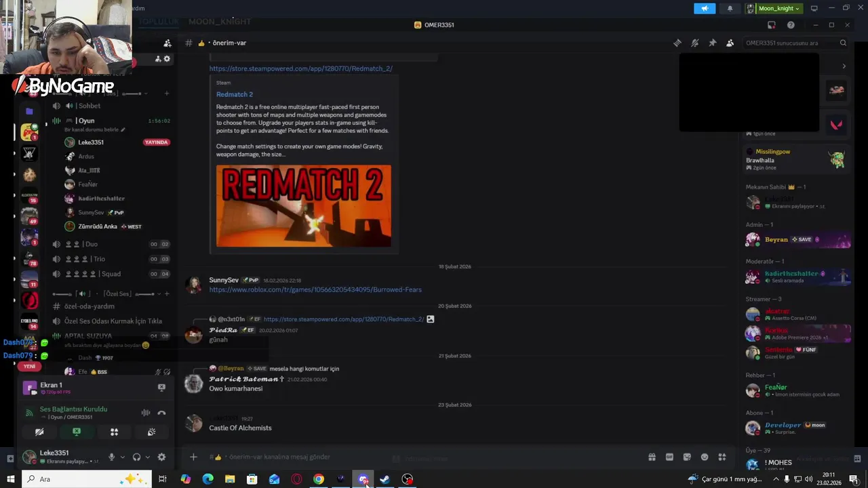Open the emoji picker
The width and height of the screenshot is (868, 488).
705,457
